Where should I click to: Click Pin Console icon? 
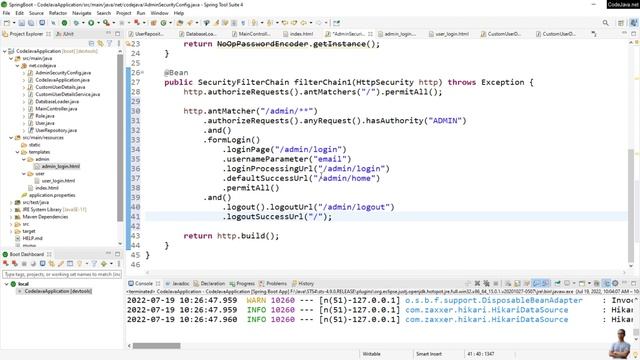557,283
